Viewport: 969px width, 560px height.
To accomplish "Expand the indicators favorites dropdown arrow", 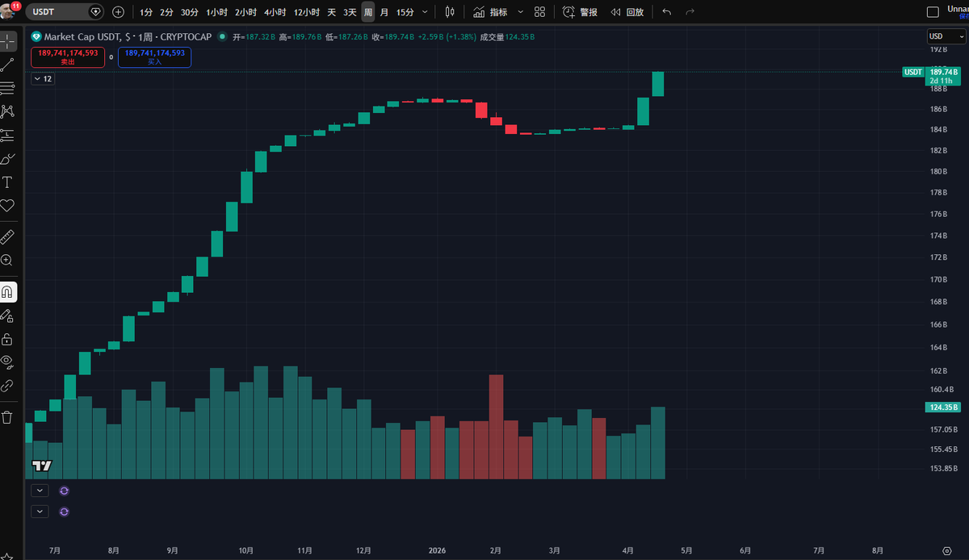I will point(519,12).
